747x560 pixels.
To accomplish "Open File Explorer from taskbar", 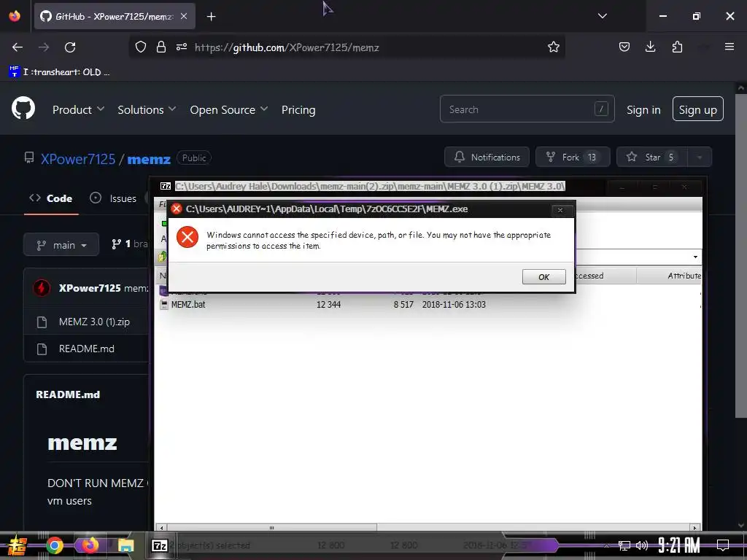I will (x=125, y=545).
